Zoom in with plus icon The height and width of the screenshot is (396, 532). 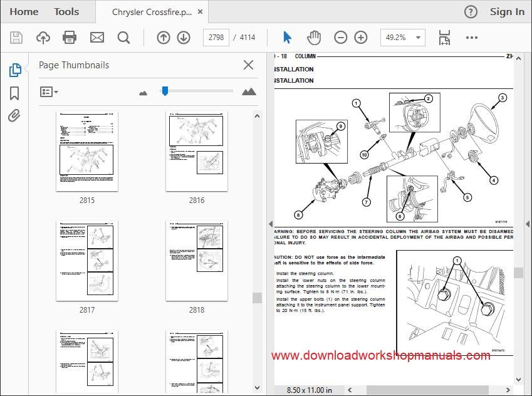coord(361,38)
